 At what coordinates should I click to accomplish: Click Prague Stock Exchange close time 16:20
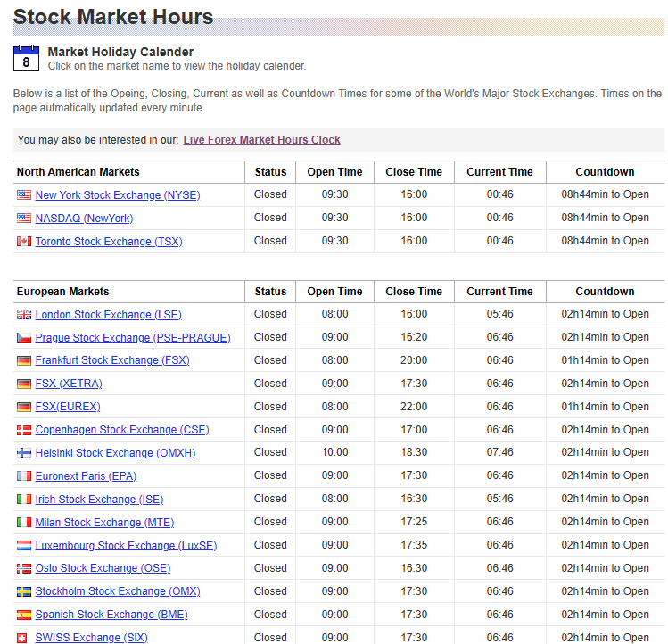414,337
